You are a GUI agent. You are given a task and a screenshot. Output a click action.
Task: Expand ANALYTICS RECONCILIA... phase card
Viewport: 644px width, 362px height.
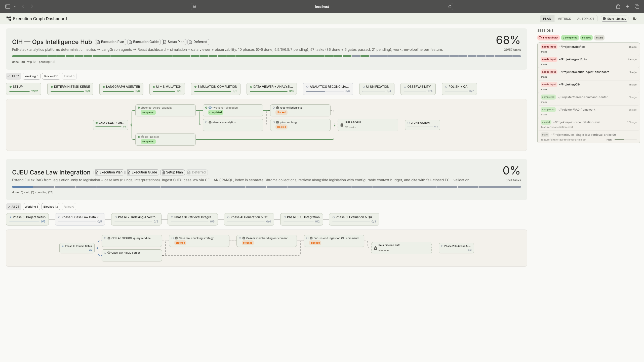coord(328,89)
